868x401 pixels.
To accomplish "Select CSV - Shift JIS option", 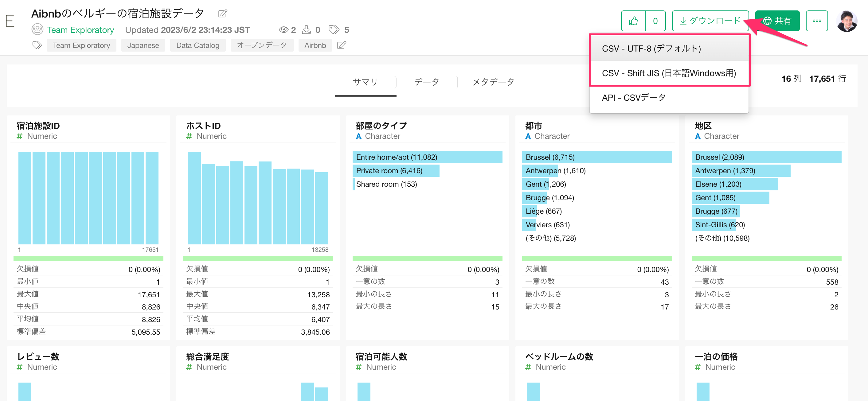I will (669, 73).
